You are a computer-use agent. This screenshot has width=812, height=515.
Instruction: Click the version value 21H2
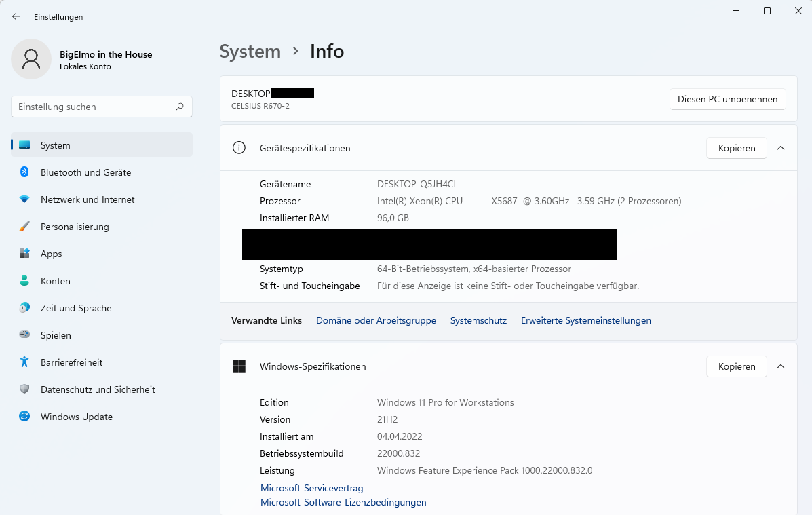pyautogui.click(x=387, y=420)
